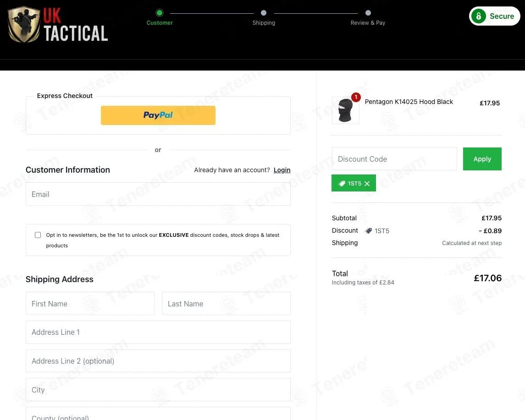Image resolution: width=525 pixels, height=420 pixels.
Task: Open the Login link
Action: 282,170
